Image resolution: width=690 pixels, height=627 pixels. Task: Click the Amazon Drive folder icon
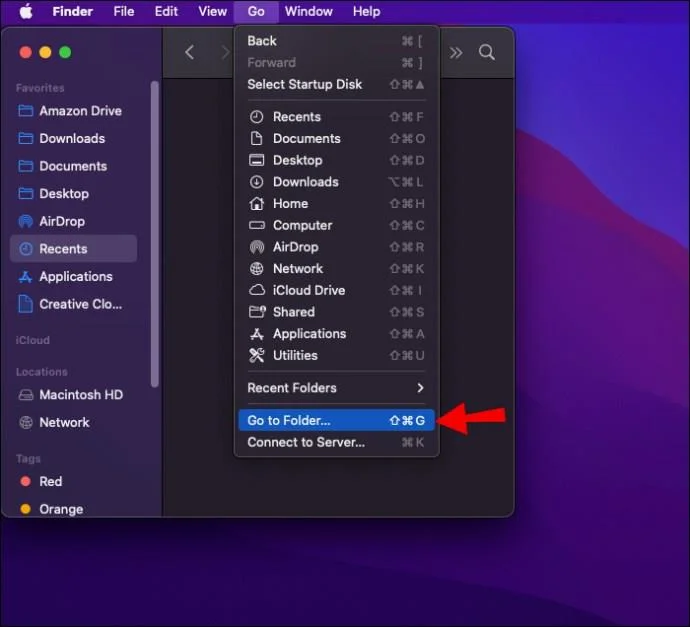click(26, 110)
